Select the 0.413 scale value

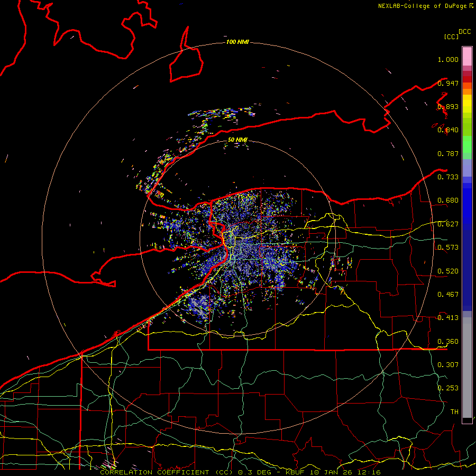448,318
